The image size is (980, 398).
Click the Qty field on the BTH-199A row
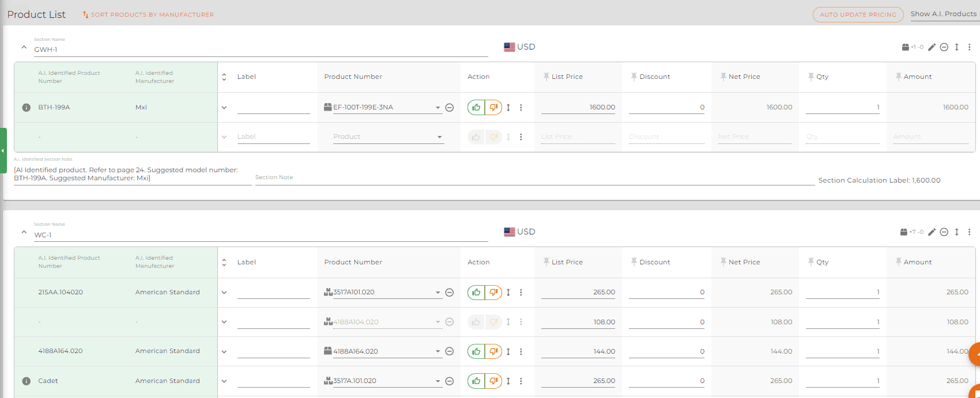[843, 108]
